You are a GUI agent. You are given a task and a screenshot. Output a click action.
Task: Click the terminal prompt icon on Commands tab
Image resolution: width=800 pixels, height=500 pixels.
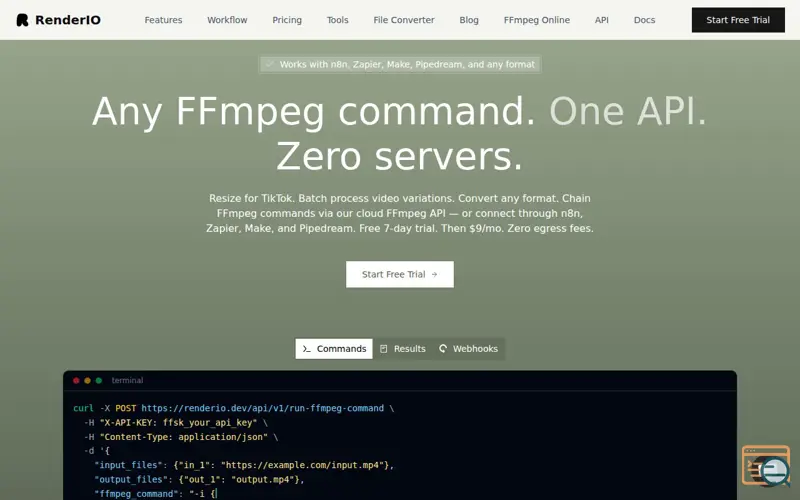306,348
